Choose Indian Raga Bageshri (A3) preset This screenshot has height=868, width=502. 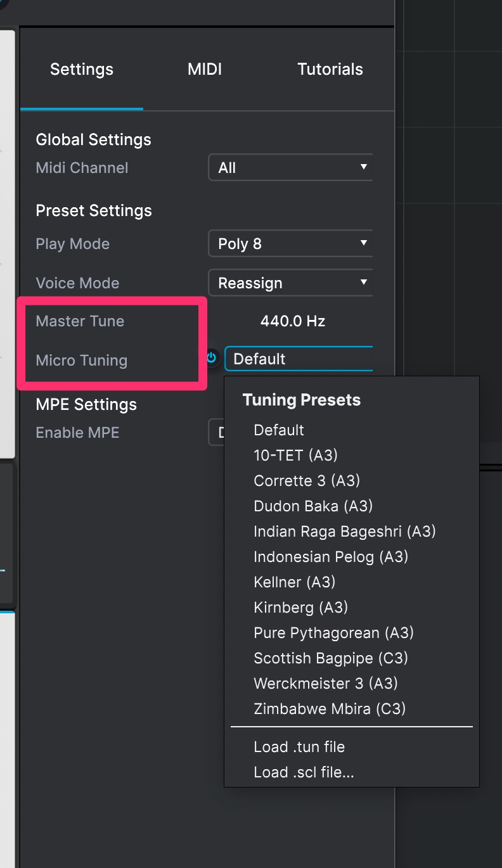345,532
